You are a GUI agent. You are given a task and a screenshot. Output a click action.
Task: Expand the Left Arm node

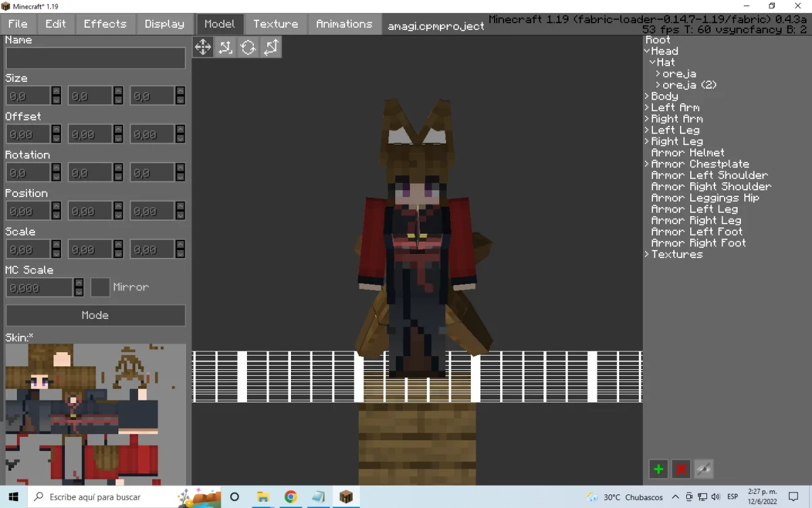tap(647, 108)
